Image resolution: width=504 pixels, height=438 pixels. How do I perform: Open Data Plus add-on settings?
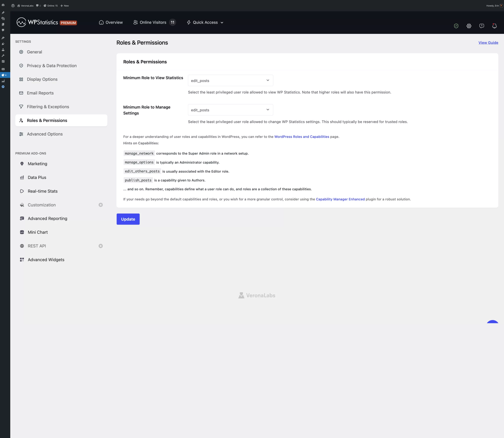[61, 177]
